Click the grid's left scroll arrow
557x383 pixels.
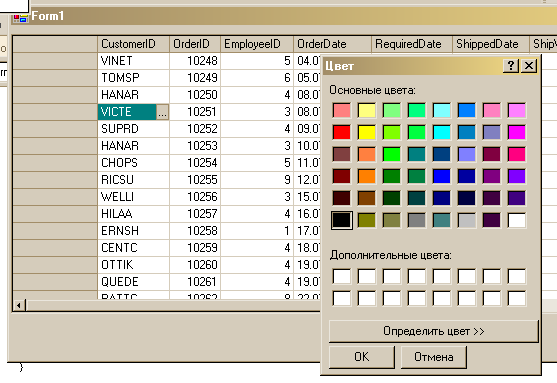click(20, 305)
